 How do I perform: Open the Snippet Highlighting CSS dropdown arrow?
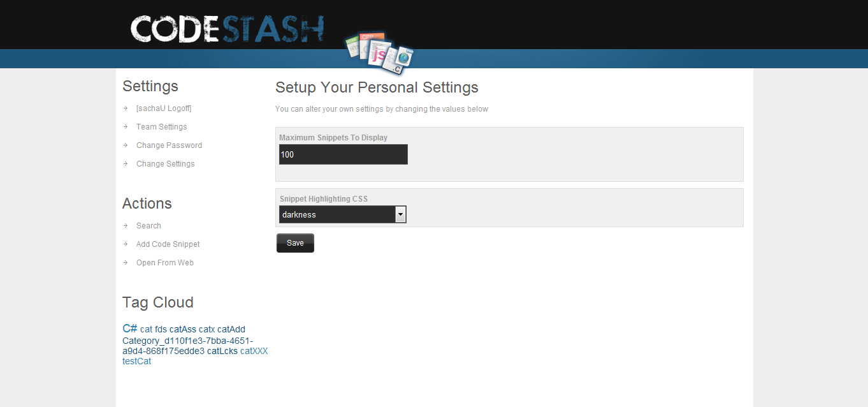click(x=400, y=215)
